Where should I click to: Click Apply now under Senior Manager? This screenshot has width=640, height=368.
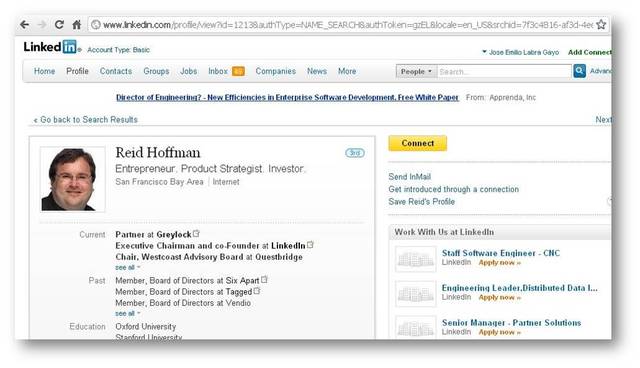click(x=500, y=332)
